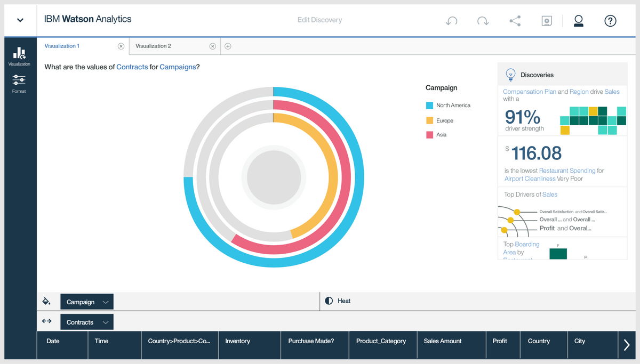Click the orange Europe ring
640x364 pixels.
333,177
